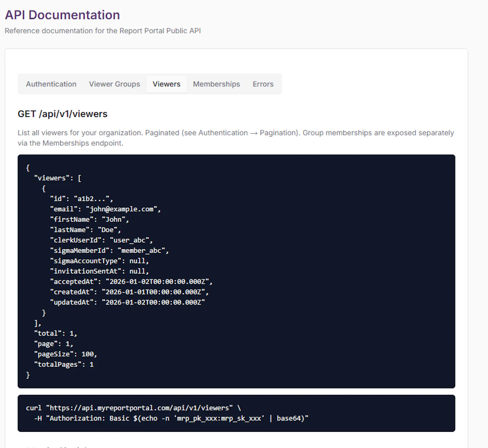
Task: Click the -H Authorization Basic header line
Action: (x=171, y=418)
